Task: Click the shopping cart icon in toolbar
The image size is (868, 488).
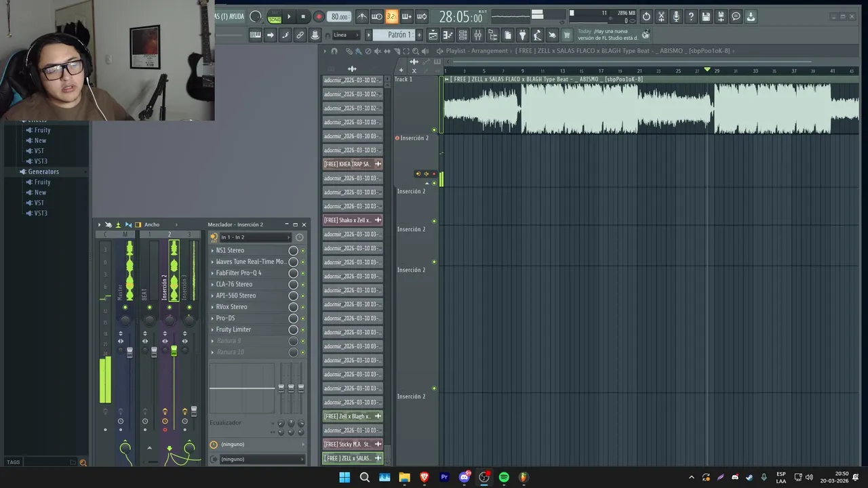Action: pyautogui.click(x=567, y=35)
